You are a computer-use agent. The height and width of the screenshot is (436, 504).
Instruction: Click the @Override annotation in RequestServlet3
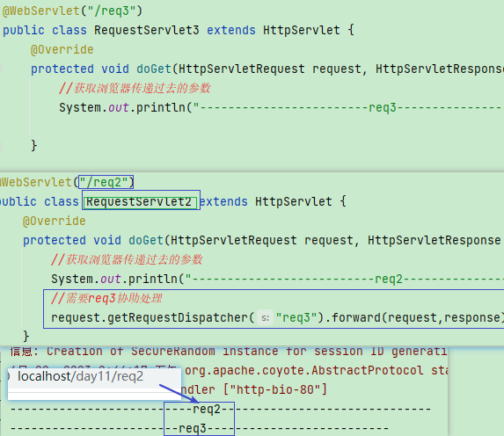tap(62, 50)
